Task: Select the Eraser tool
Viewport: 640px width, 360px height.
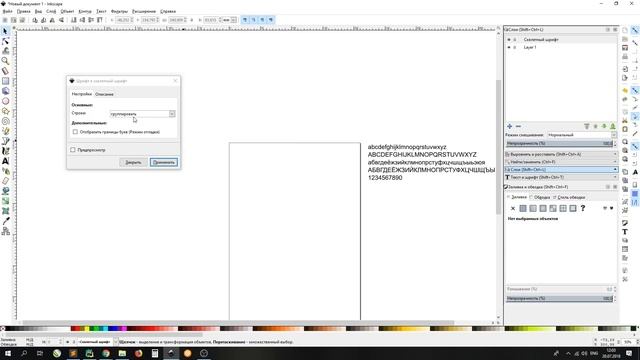Action: click(5, 181)
